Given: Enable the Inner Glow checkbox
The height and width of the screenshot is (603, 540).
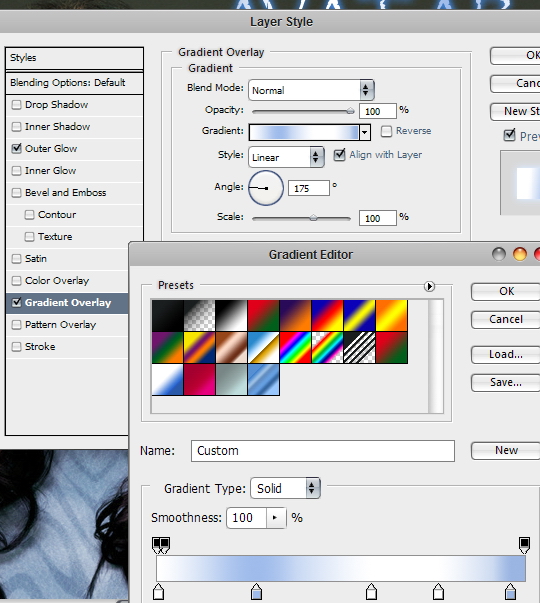Looking at the screenshot, I should [16, 170].
